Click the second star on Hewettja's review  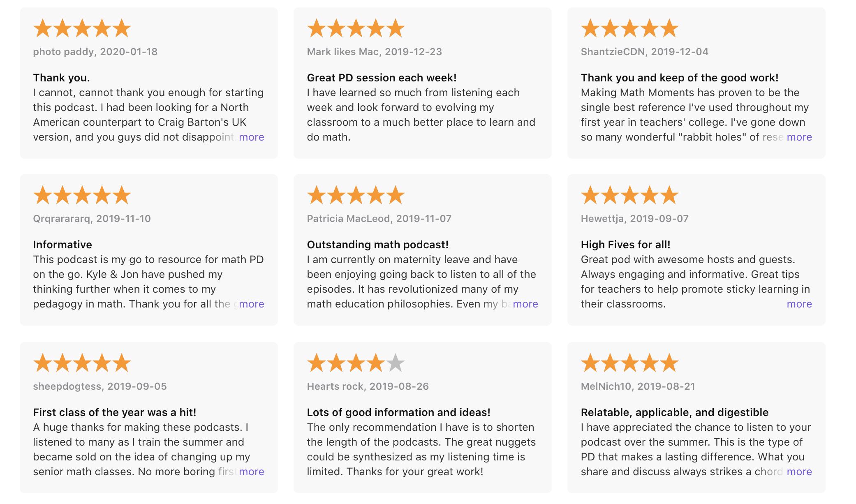(x=610, y=195)
